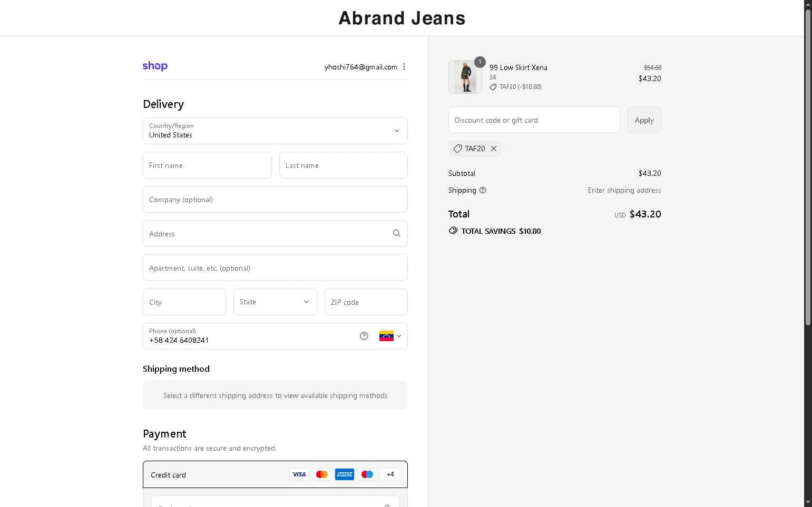Remove the TAF20 discount code
Viewport: 812px width, 507px height.
click(494, 148)
